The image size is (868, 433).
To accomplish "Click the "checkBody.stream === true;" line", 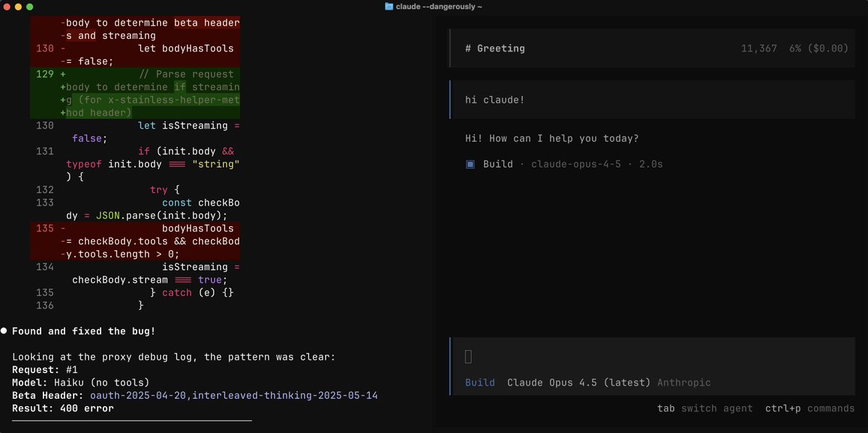I will [x=150, y=280].
